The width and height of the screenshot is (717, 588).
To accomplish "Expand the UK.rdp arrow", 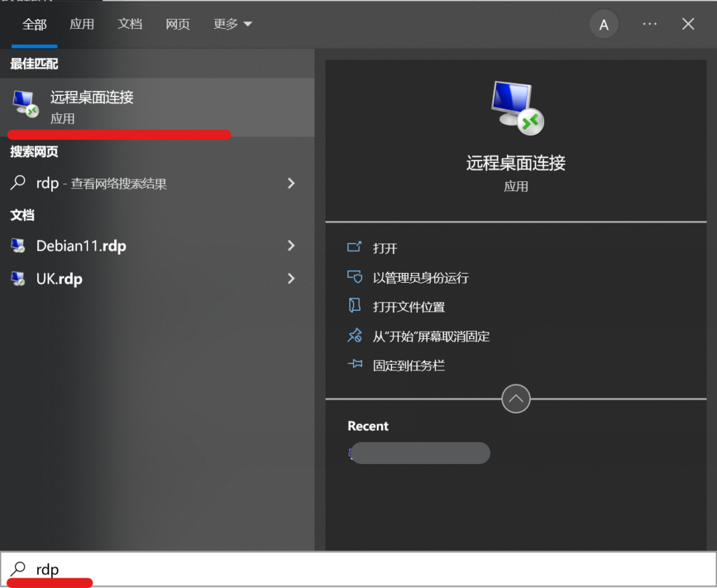I will [291, 279].
